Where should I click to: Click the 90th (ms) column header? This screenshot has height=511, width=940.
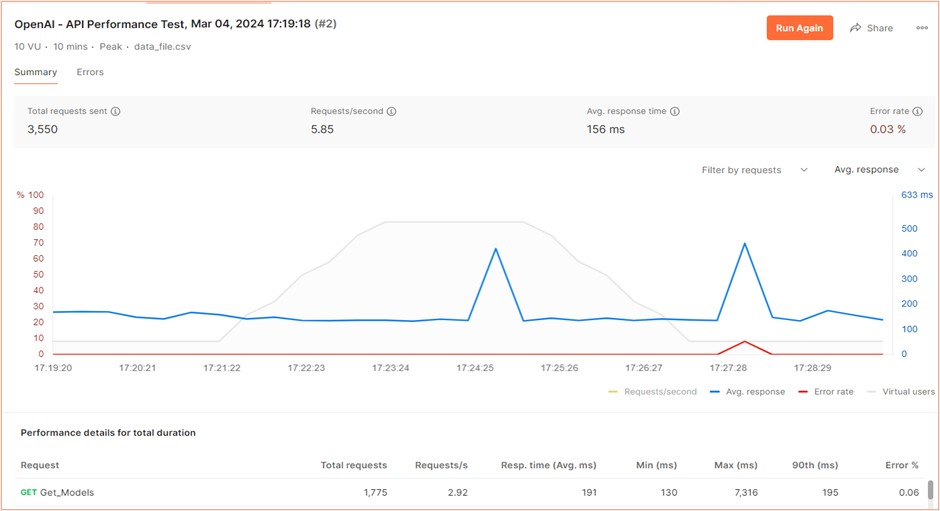point(815,465)
